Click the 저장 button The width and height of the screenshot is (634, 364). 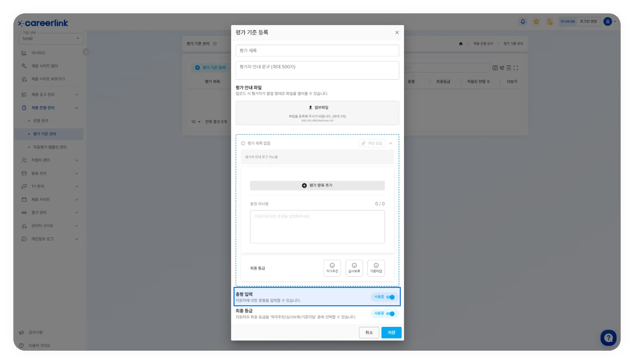(x=391, y=332)
